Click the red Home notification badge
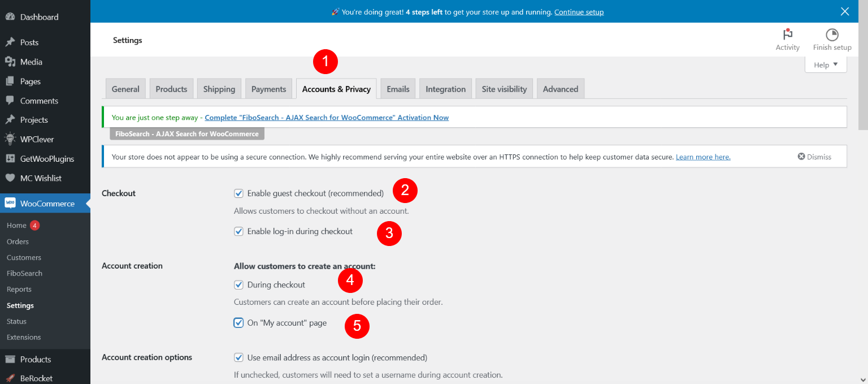 [34, 225]
